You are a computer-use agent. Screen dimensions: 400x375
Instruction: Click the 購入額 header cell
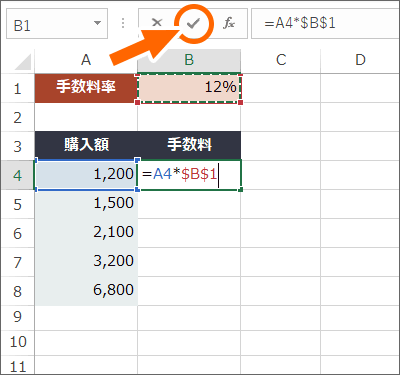(x=86, y=146)
